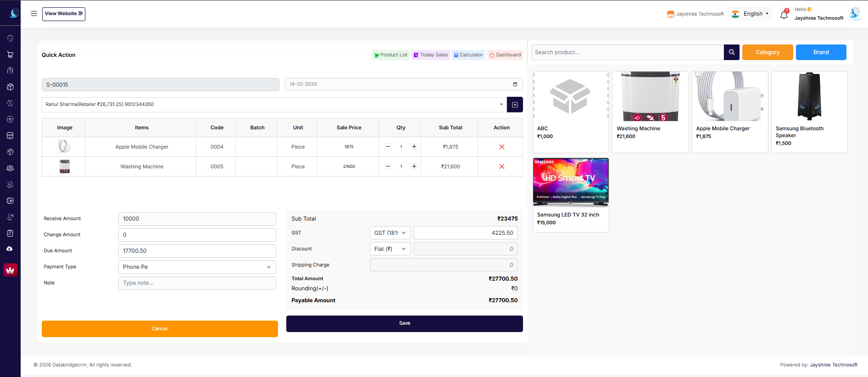Click the Due Amount field

pyautogui.click(x=197, y=251)
